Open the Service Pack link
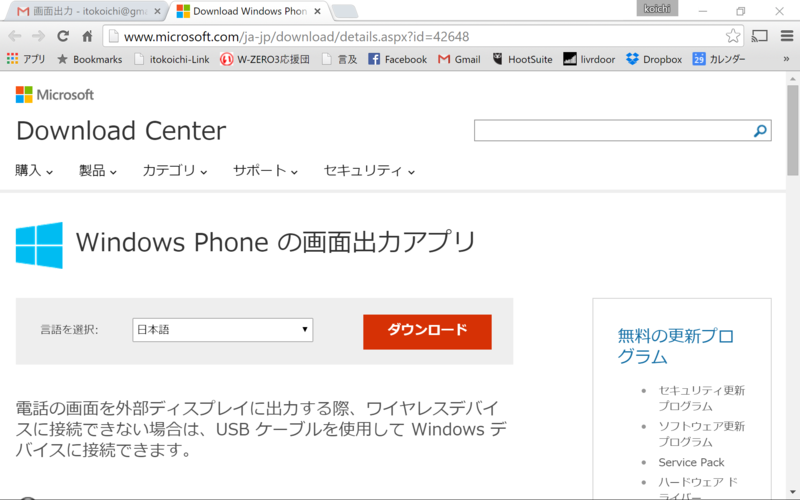The width and height of the screenshot is (800, 500). [691, 462]
